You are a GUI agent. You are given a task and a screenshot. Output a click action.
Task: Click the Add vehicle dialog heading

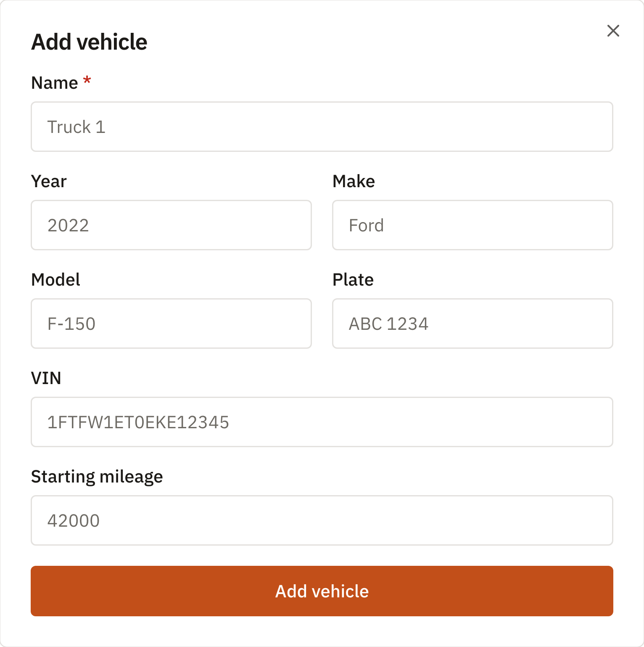89,42
